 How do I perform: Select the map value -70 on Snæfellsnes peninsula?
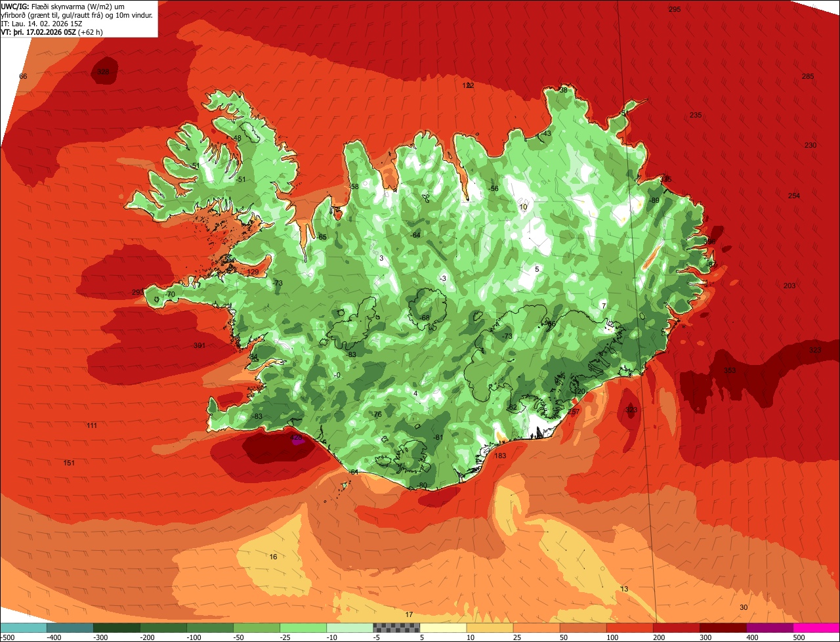(x=170, y=294)
